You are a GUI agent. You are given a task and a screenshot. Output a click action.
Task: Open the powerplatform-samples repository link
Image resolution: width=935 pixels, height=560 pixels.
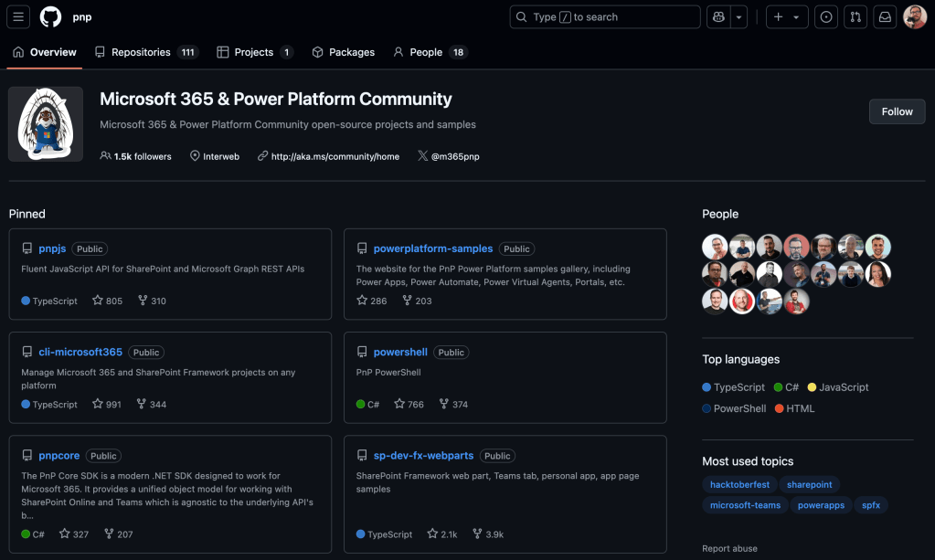[432, 248]
